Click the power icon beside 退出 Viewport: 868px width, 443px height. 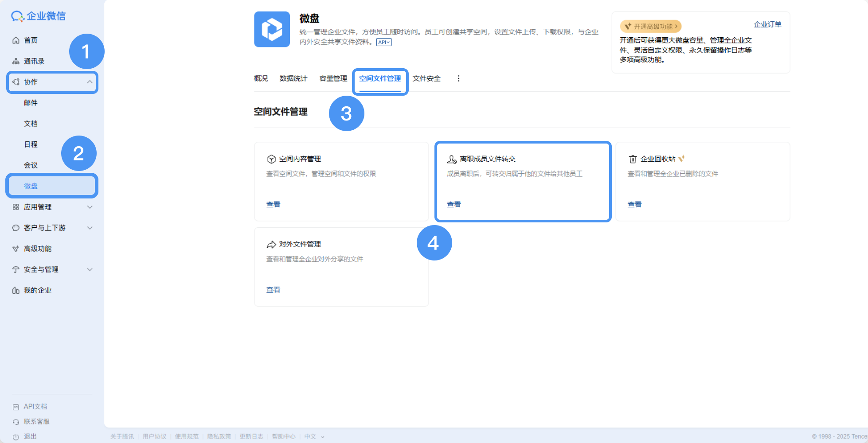pos(16,437)
